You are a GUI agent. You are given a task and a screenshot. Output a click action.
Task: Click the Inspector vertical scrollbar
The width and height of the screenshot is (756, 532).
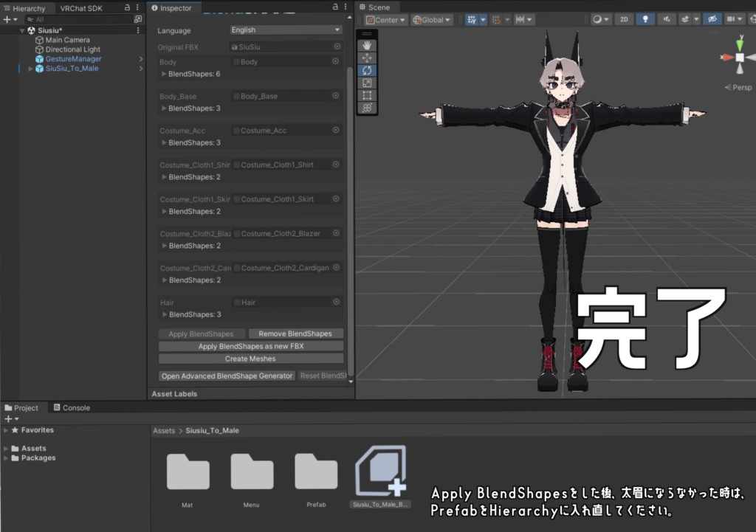tap(350, 221)
